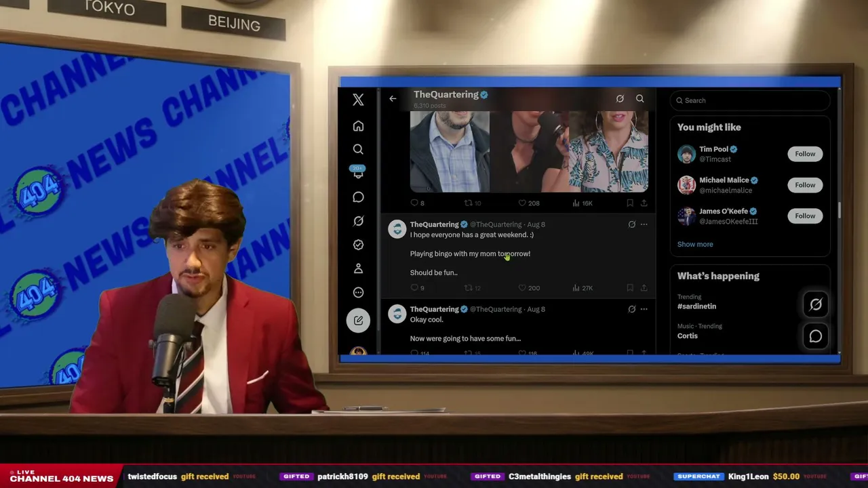Click the floating Messages chat button
This screenshot has width=868, height=488.
pos(816,336)
